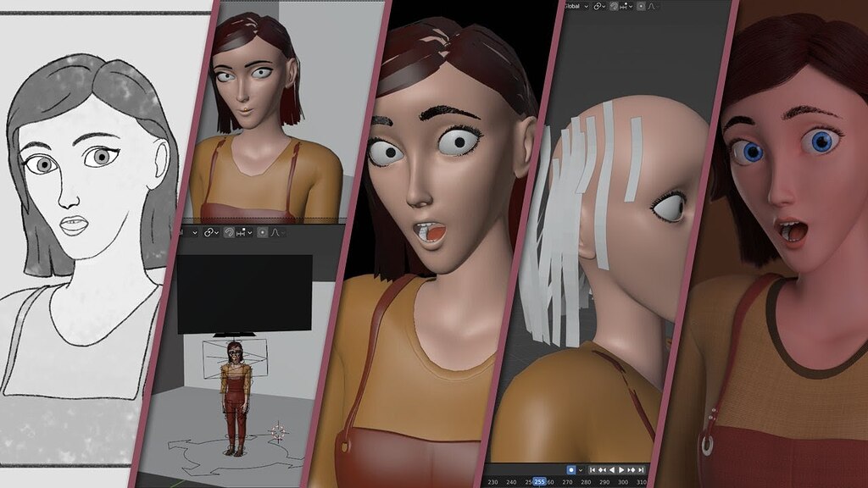Image resolution: width=868 pixels, height=488 pixels.
Task: Select the rigged full-body character in viewport
Action: (x=235, y=398)
